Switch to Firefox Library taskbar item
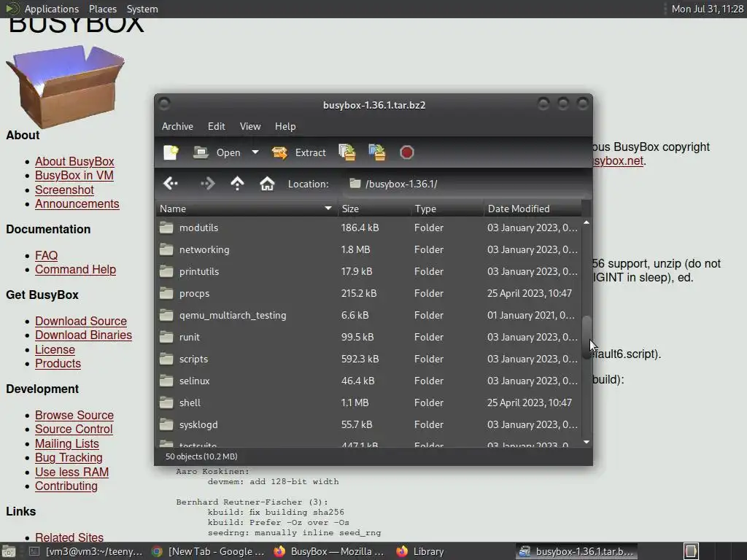Image resolution: width=747 pixels, height=560 pixels. pos(420,551)
